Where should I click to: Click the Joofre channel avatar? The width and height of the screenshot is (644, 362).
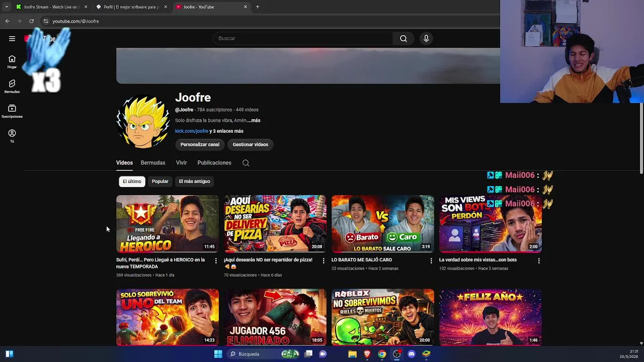coord(143,122)
